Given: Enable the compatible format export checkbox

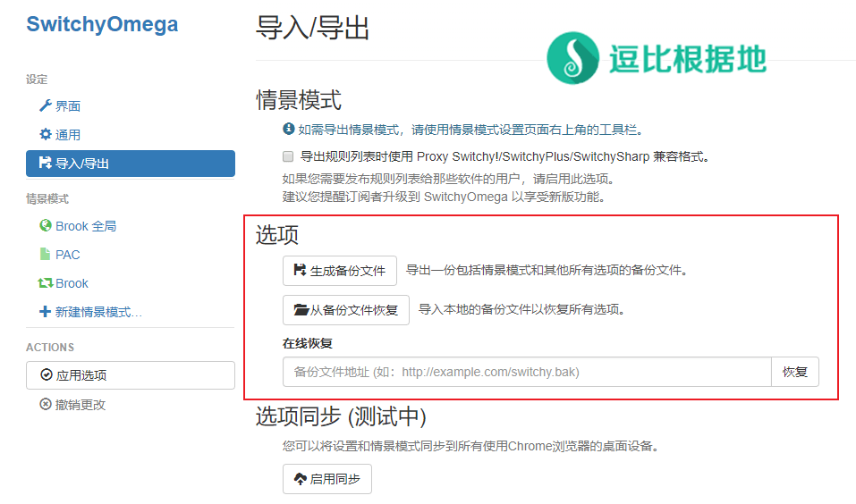Looking at the screenshot, I should pos(288,156).
